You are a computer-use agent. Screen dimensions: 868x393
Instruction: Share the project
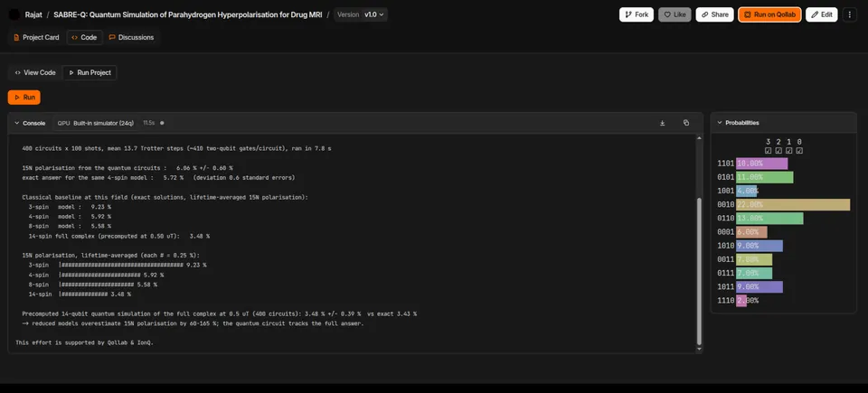[x=714, y=15]
